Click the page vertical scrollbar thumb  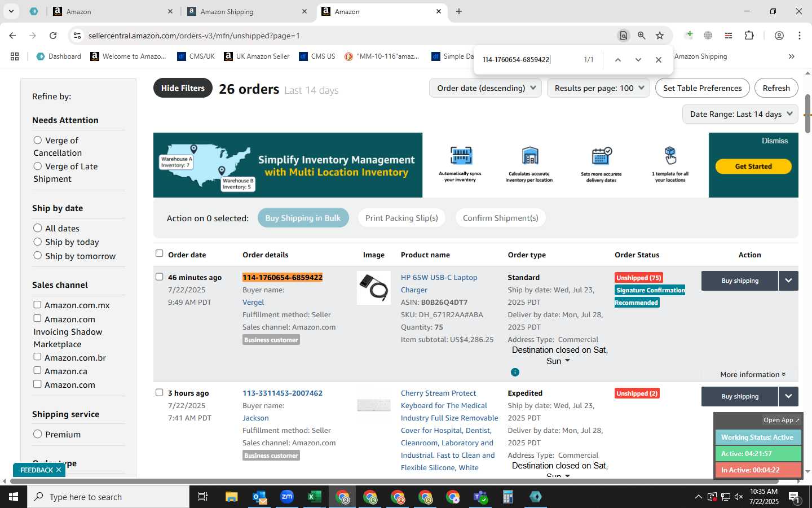[807, 113]
